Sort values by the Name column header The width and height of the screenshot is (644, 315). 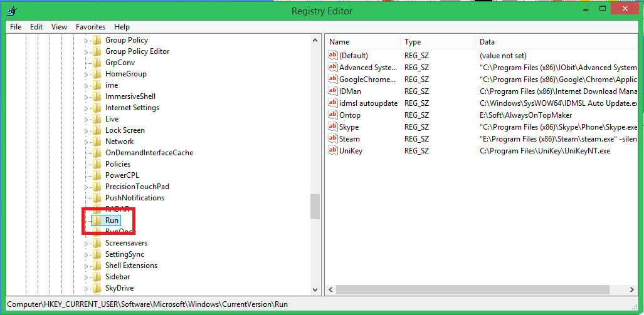click(x=362, y=42)
